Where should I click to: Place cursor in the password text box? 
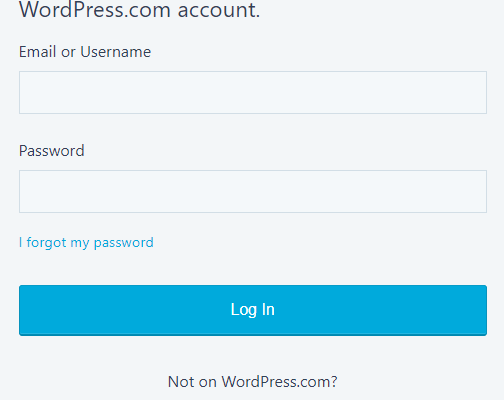[x=253, y=191]
